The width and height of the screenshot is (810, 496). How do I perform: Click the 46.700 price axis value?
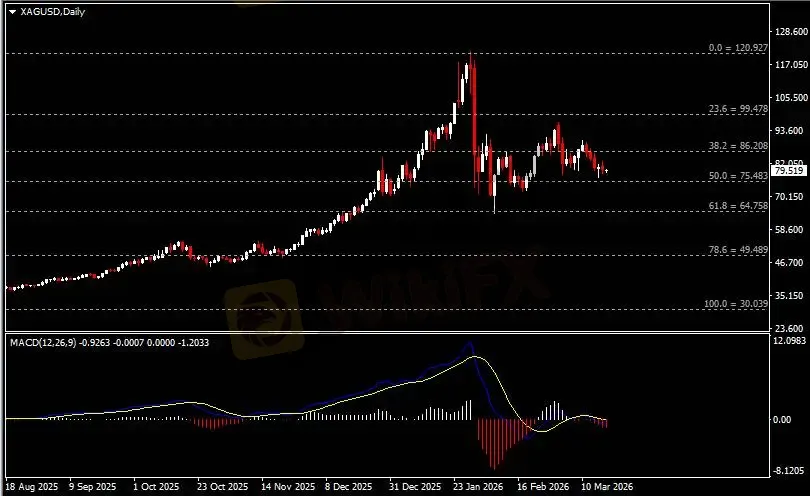pyautogui.click(x=791, y=262)
